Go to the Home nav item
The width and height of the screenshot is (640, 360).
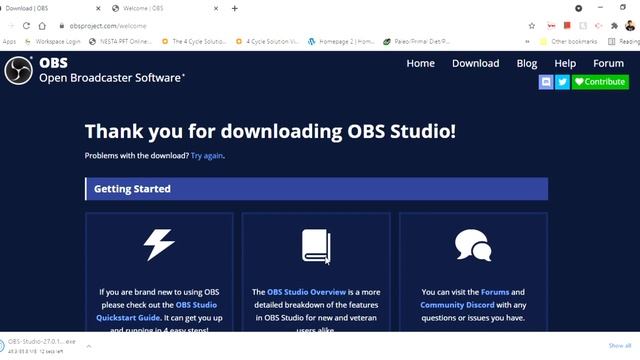420,63
